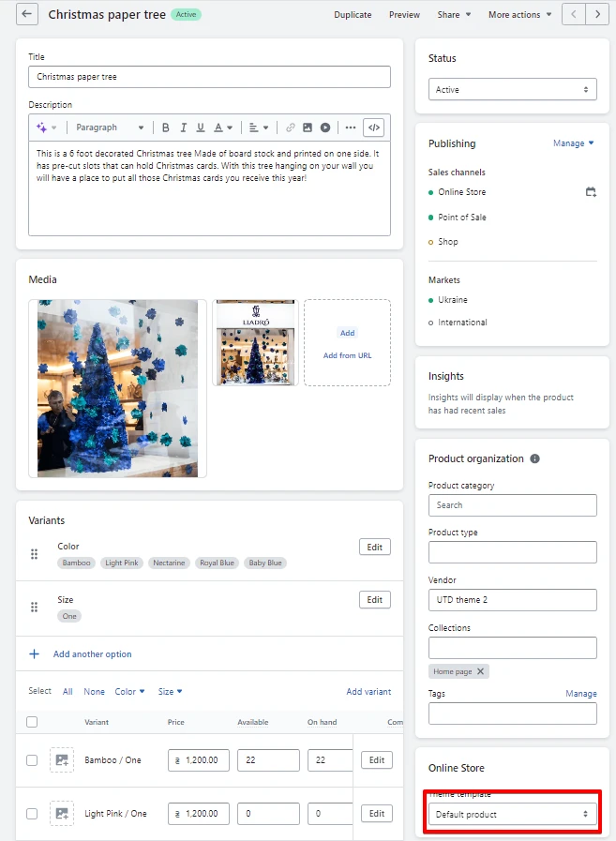
Task: Open the Color select filter dropdown
Action: click(129, 692)
